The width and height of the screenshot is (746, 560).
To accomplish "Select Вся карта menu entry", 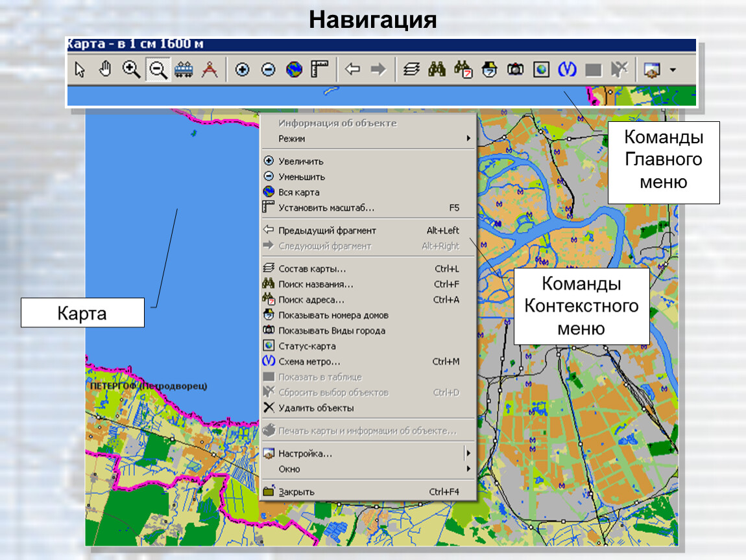I will [368, 192].
